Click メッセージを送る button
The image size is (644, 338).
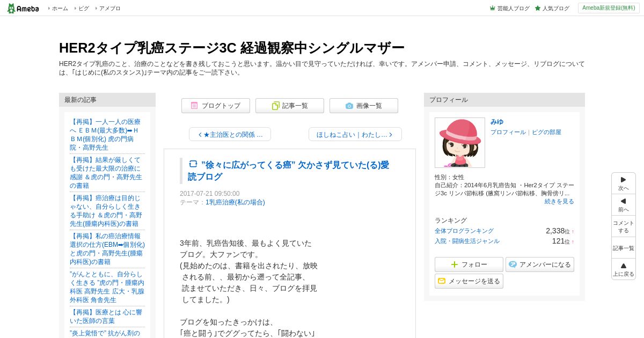coord(469,281)
